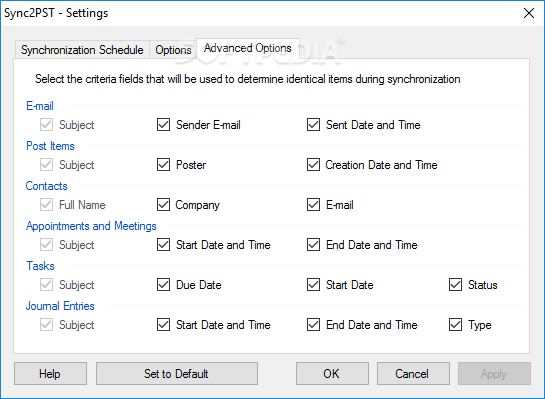Click the Appointments and Meetings heading
The height and width of the screenshot is (399, 545).
pyautogui.click(x=91, y=226)
